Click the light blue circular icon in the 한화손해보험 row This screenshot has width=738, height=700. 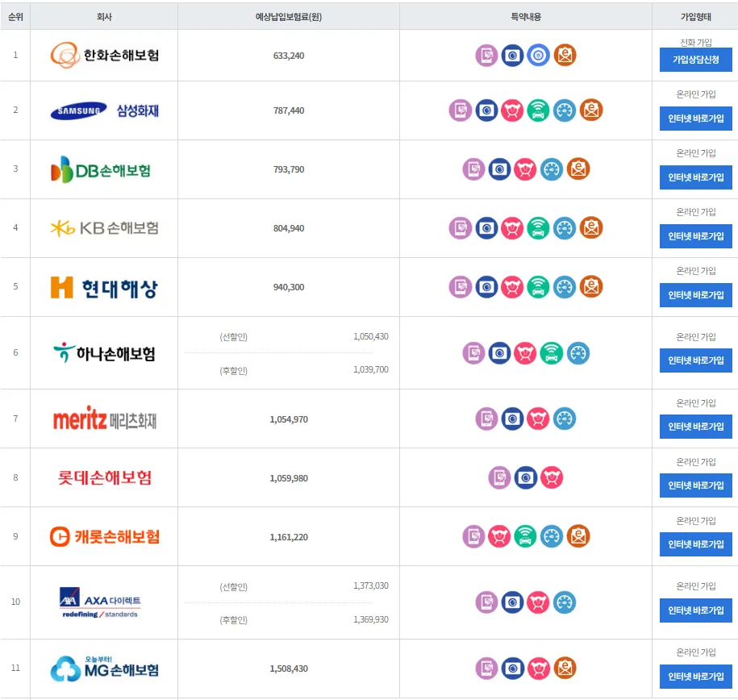[539, 56]
